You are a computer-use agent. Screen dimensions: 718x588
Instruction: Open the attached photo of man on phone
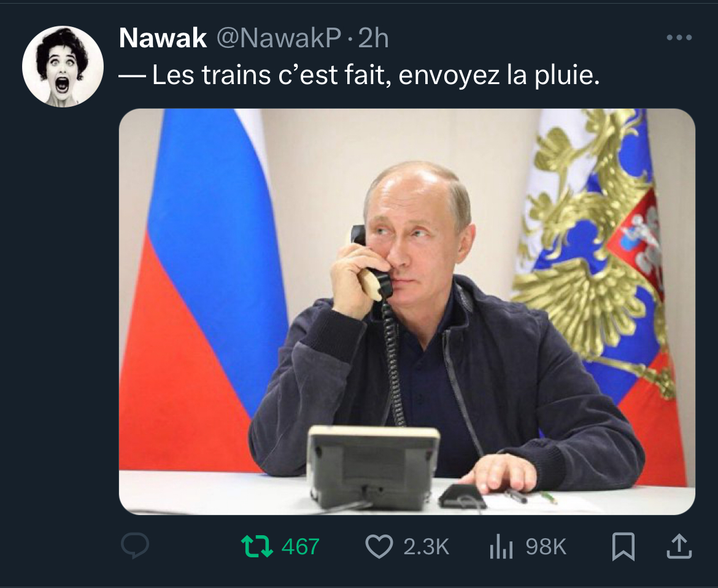click(x=407, y=311)
